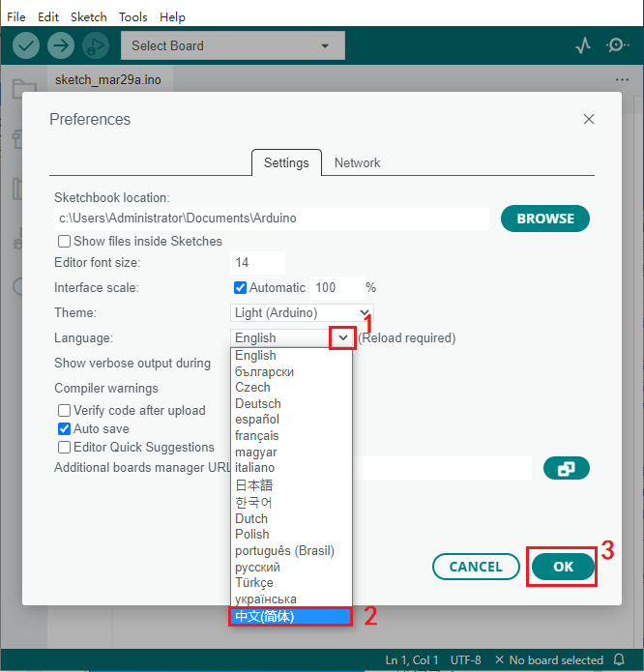
Task: Select български in language list
Action: click(291, 371)
